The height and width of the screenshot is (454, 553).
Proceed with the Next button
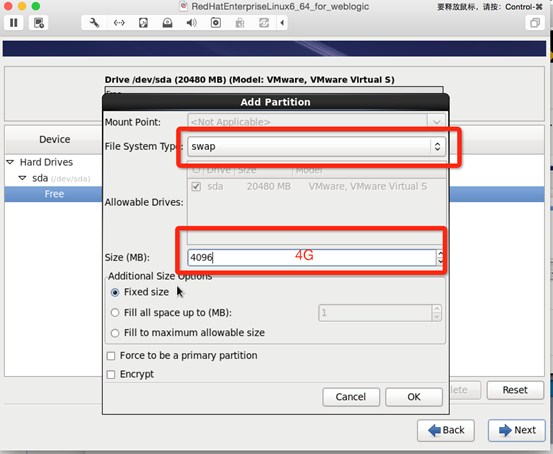pyautogui.click(x=517, y=430)
